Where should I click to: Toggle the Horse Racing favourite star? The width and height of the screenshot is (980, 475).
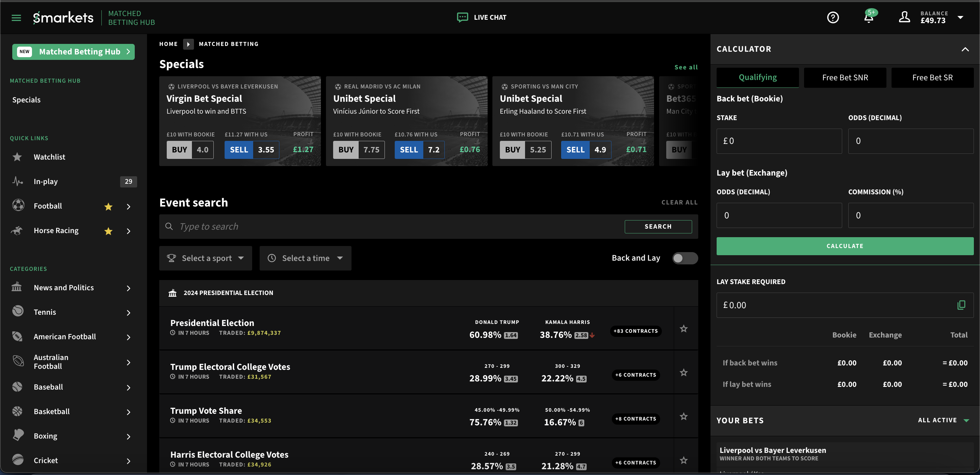coord(109,231)
